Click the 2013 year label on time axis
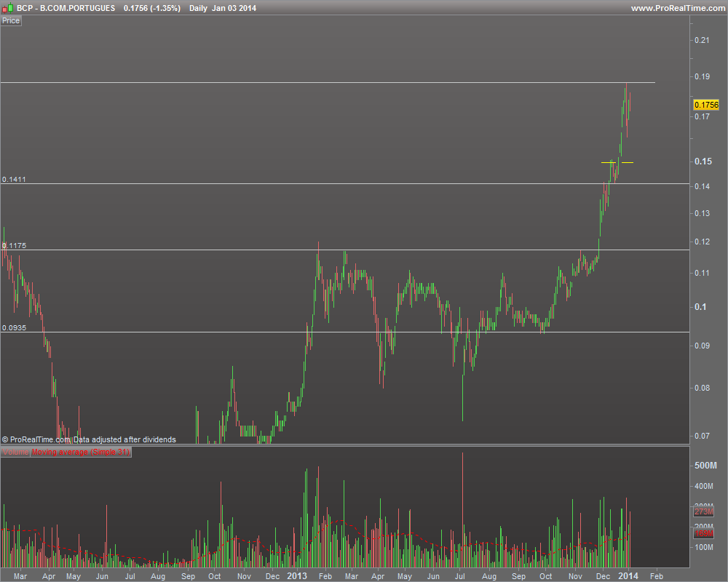Image resolution: width=728 pixels, height=582 pixels. pyautogui.click(x=297, y=576)
